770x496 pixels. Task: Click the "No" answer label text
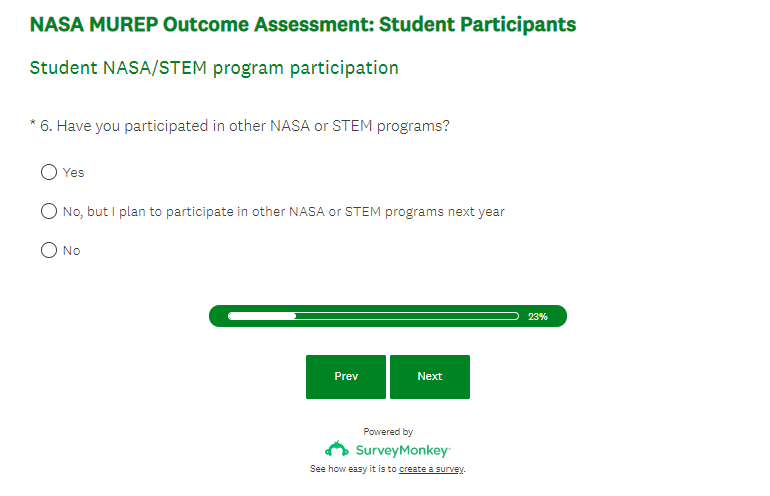pos(72,251)
